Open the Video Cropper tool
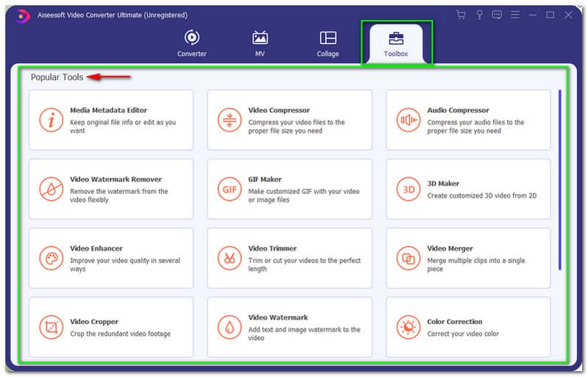Viewport: 588px width, 377px height. tap(111, 327)
